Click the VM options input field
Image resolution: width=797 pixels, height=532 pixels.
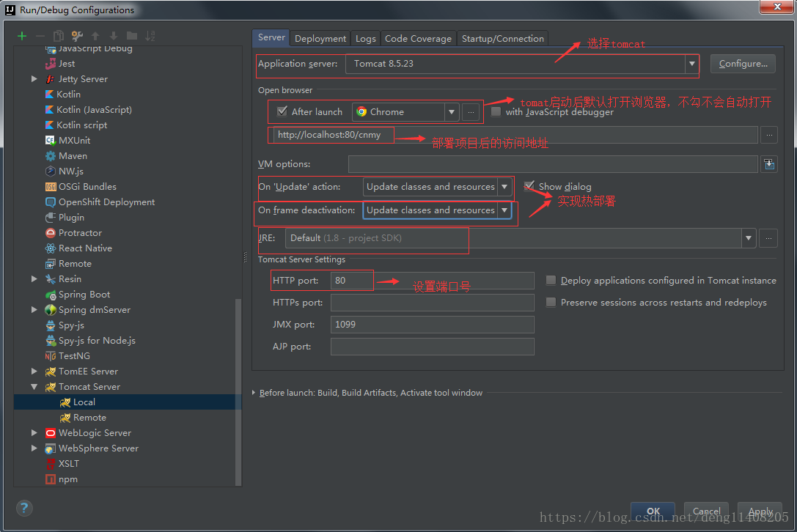[553, 164]
